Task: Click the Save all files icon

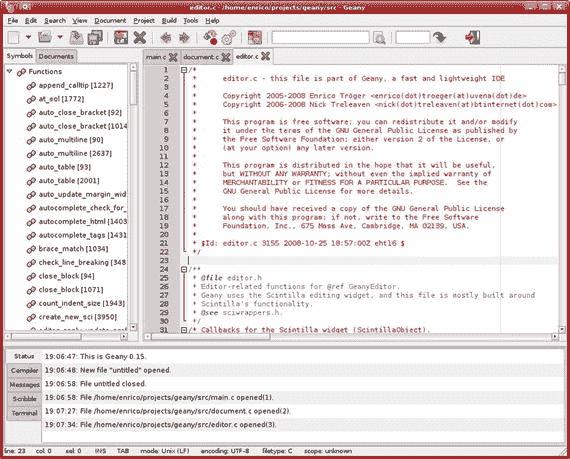Action: pyautogui.click(x=95, y=37)
